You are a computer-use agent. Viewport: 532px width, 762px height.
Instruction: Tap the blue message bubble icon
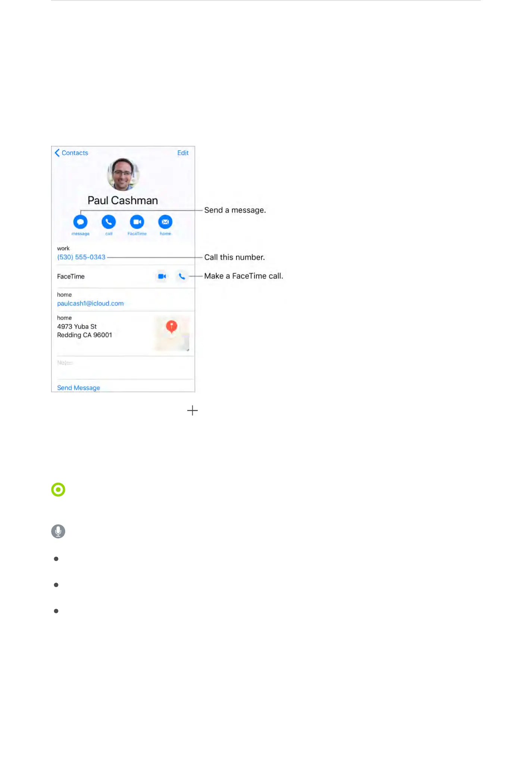pyautogui.click(x=80, y=222)
